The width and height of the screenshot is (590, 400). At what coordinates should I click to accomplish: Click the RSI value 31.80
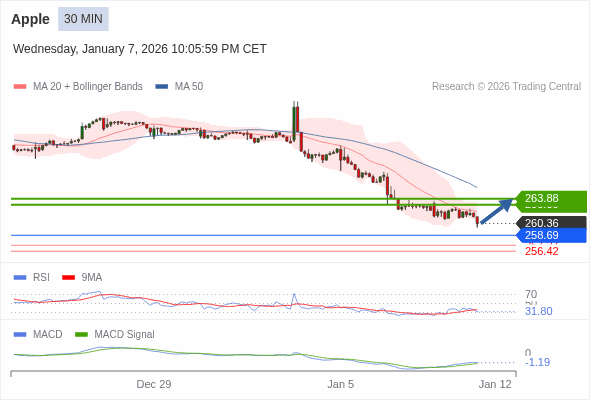click(x=539, y=312)
